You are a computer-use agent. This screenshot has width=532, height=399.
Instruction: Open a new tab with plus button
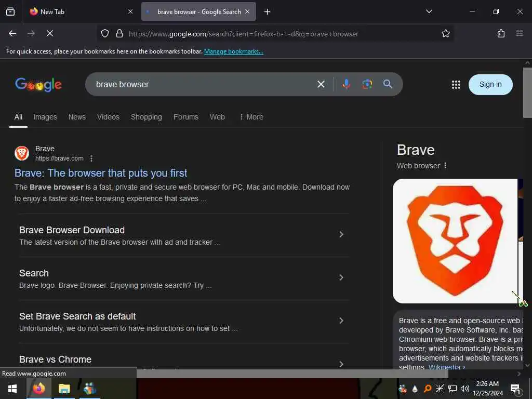click(268, 12)
